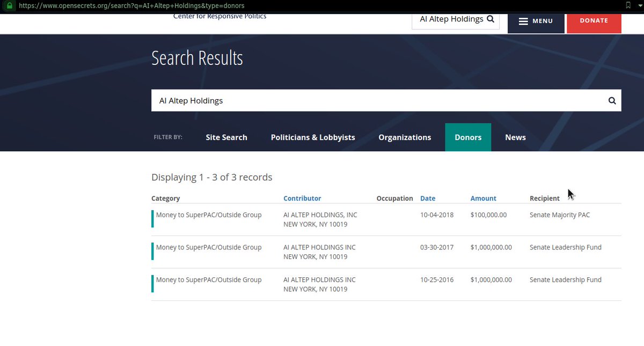644x346 pixels.
Task: Click contributor cell in the 03-30-2017 row
Action: tap(319, 252)
